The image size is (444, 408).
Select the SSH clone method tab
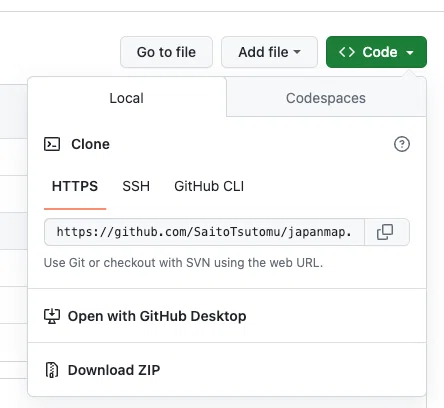point(136,186)
